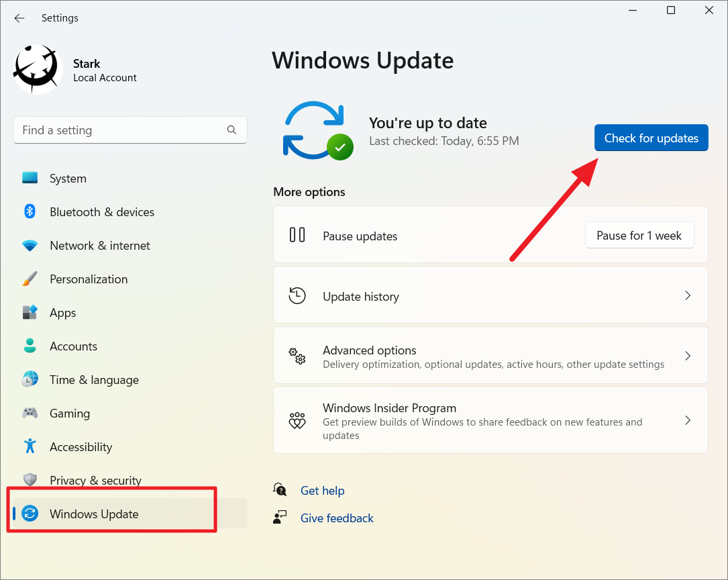Click the Check for updates button
728x580 pixels.
point(651,138)
